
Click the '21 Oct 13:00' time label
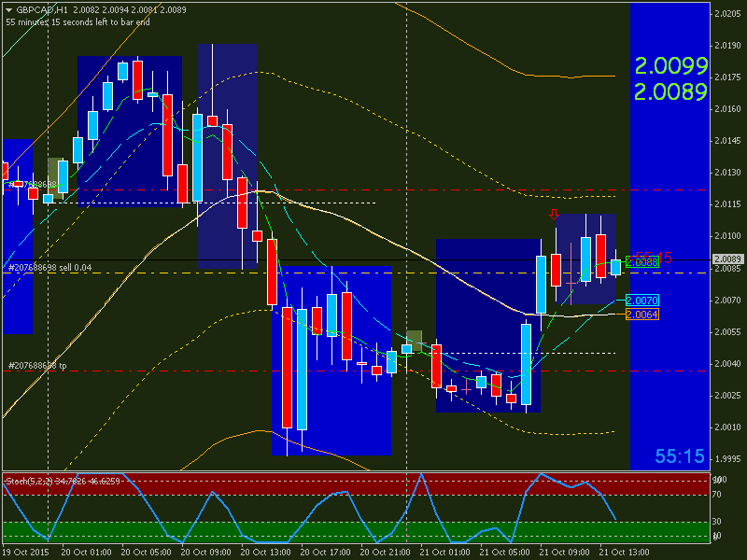[624, 553]
